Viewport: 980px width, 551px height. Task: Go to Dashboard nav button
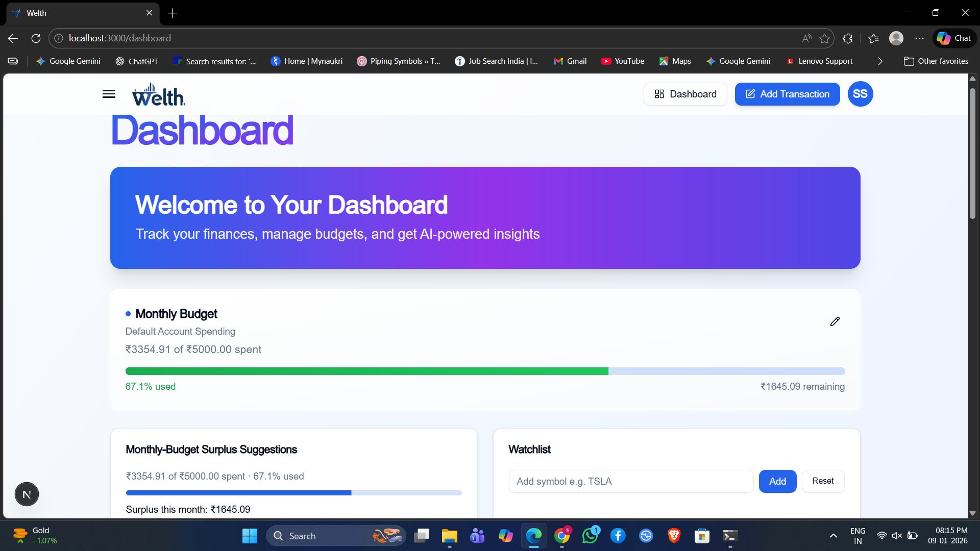685,94
